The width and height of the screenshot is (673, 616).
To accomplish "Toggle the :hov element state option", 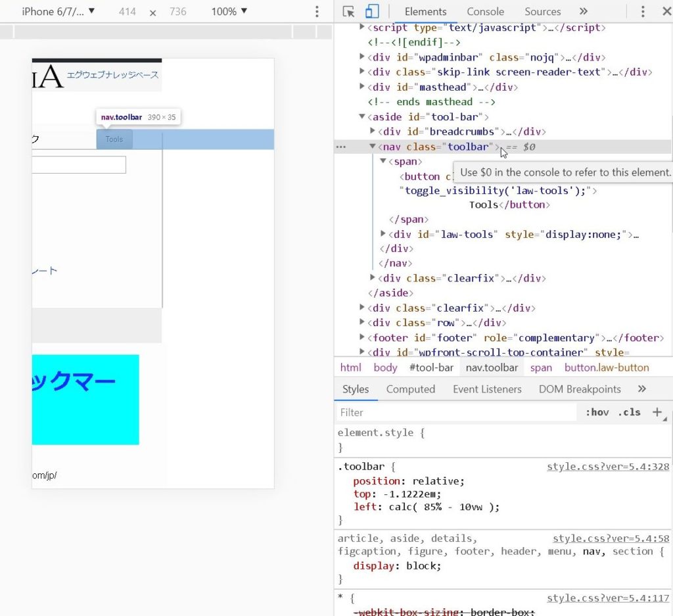I will pyautogui.click(x=597, y=412).
